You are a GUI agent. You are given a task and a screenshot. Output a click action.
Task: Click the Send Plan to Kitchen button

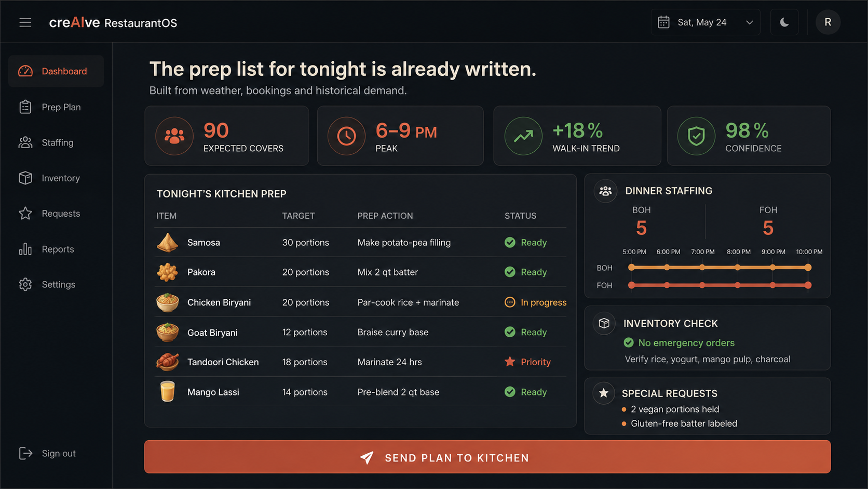click(x=487, y=457)
